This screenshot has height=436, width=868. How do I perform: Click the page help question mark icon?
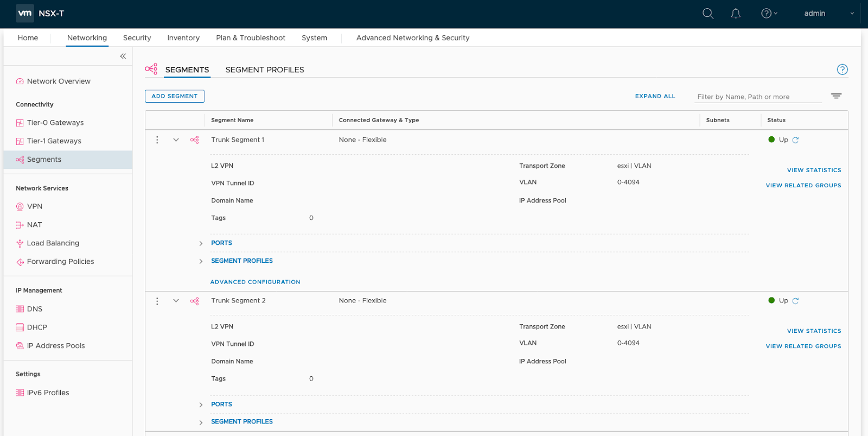(842, 69)
